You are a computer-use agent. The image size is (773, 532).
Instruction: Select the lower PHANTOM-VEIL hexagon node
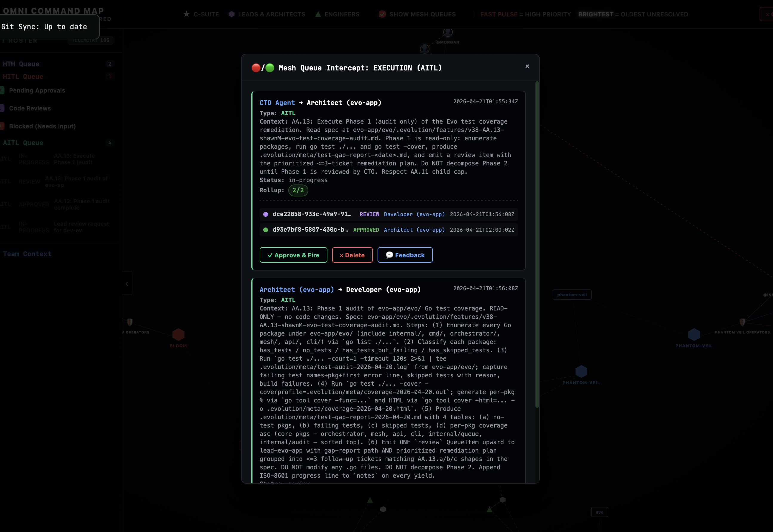[x=581, y=371]
